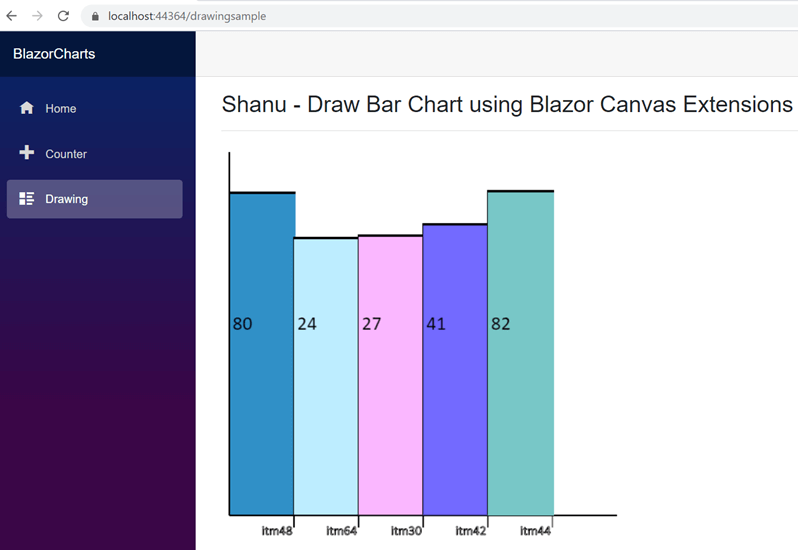Image resolution: width=798 pixels, height=550 pixels.
Task: Click the pink bar labeled 27
Action: (390, 375)
